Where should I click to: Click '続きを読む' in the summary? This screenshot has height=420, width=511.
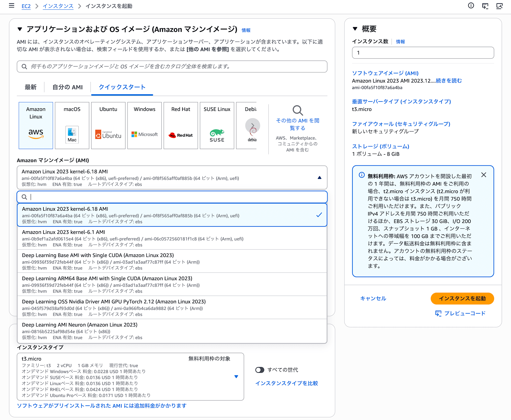tap(449, 81)
